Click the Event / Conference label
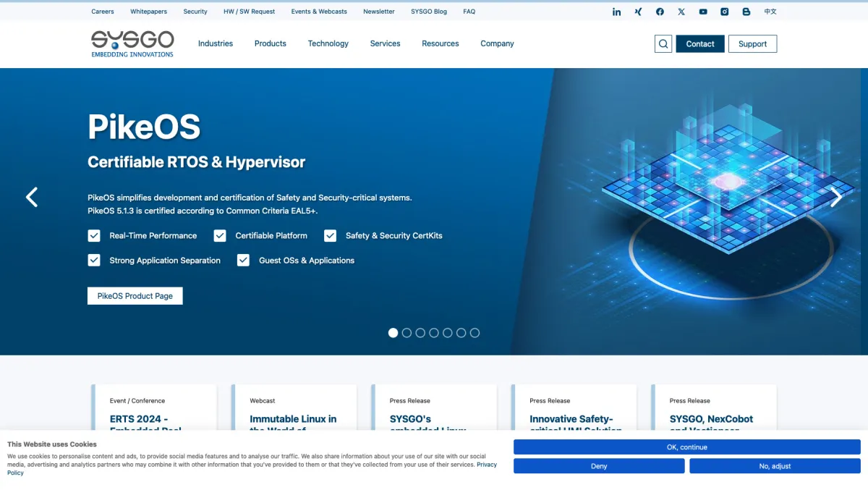 click(x=137, y=400)
